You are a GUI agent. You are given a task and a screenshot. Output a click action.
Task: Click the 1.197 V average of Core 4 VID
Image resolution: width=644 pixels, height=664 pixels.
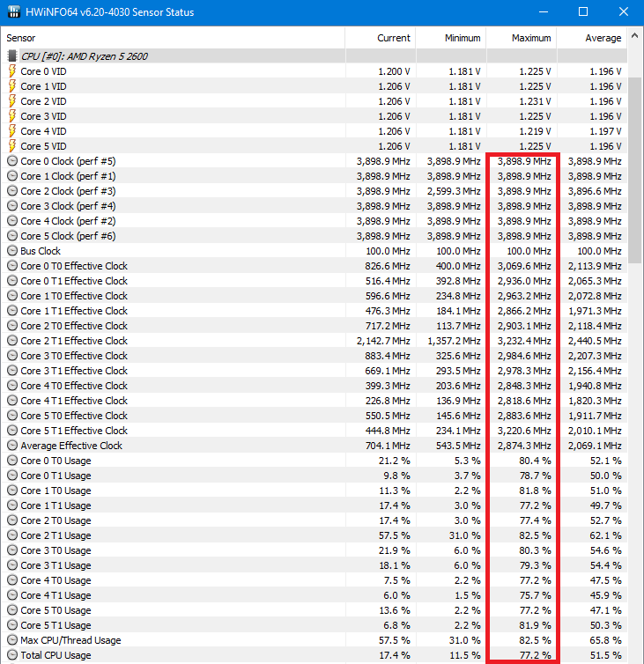pyautogui.click(x=606, y=131)
